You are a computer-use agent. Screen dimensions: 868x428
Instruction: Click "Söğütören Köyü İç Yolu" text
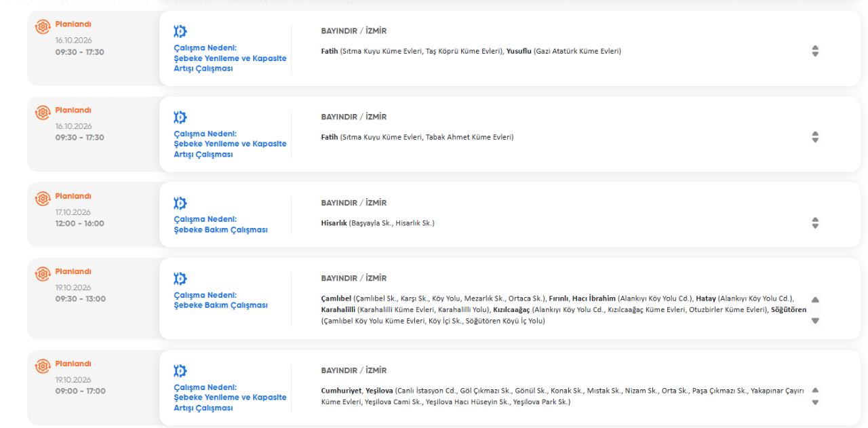[x=503, y=322]
